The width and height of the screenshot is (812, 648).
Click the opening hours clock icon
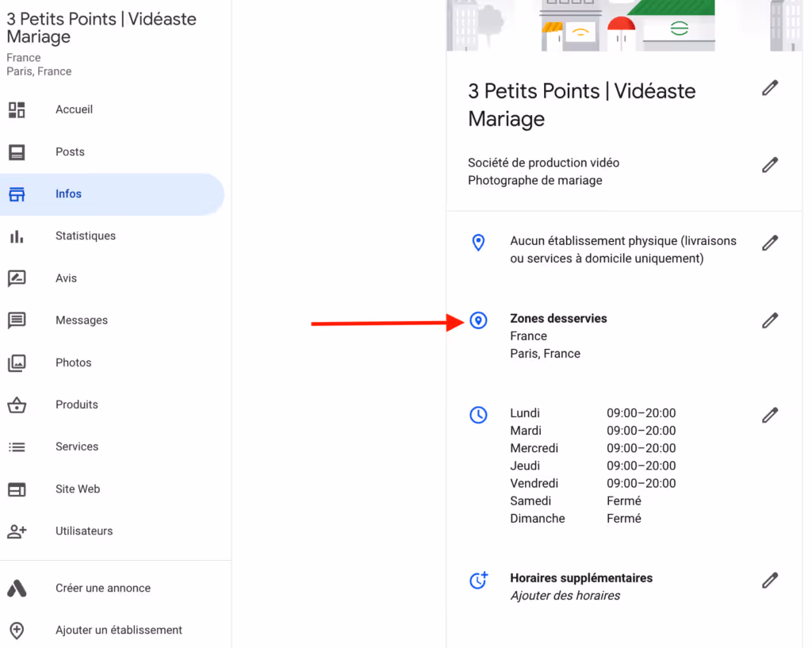pos(478,415)
